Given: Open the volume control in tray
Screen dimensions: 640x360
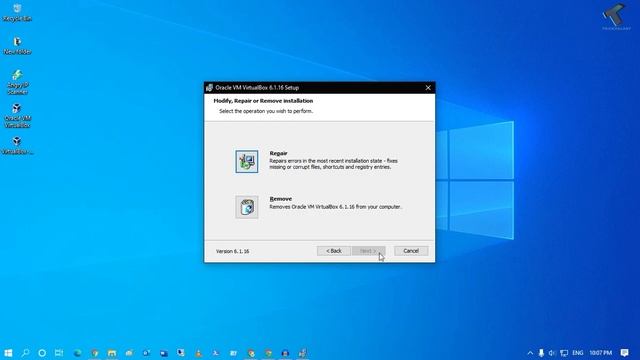Looking at the screenshot, I should pos(552,353).
